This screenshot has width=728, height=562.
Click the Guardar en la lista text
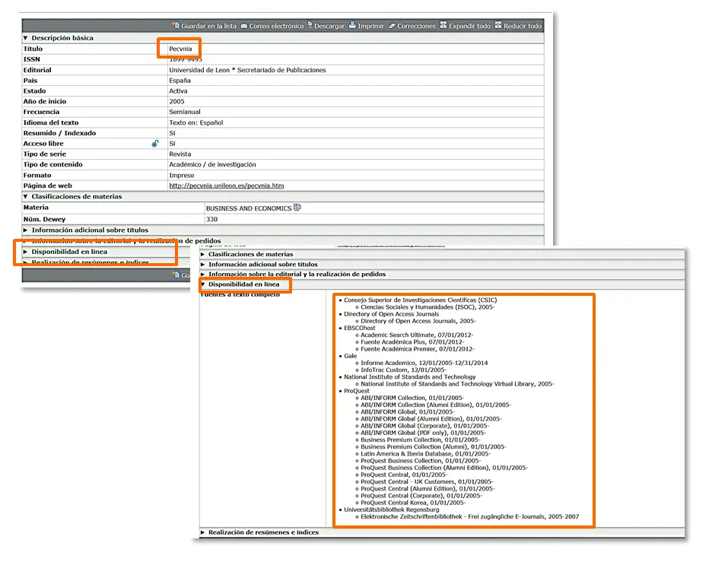[x=208, y=26]
